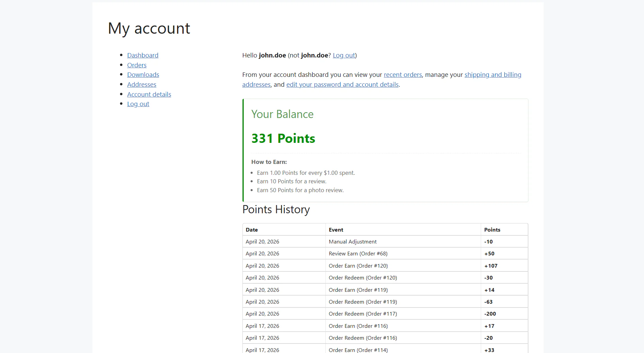Open the Dashboard link in account menu
The image size is (644, 353).
[x=142, y=55]
